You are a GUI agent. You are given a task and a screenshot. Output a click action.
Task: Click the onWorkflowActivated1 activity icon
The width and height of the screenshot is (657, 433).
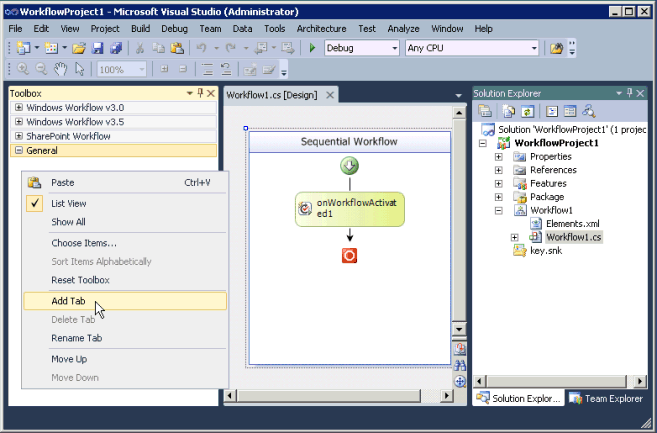click(305, 208)
